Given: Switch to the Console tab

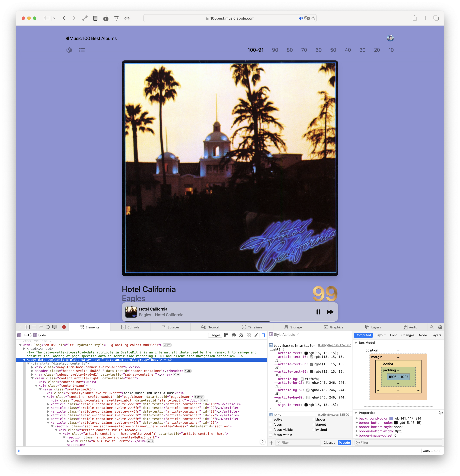Looking at the screenshot, I should (130, 327).
